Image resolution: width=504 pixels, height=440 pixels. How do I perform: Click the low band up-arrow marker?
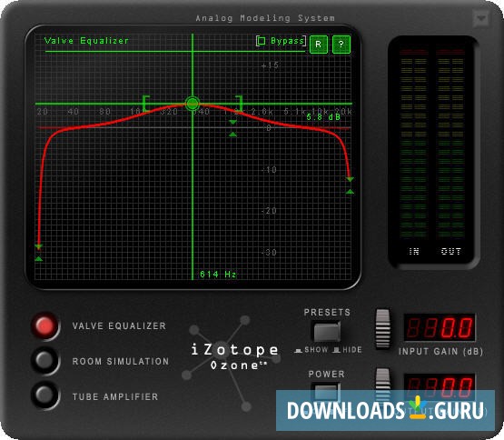pyautogui.click(x=38, y=259)
